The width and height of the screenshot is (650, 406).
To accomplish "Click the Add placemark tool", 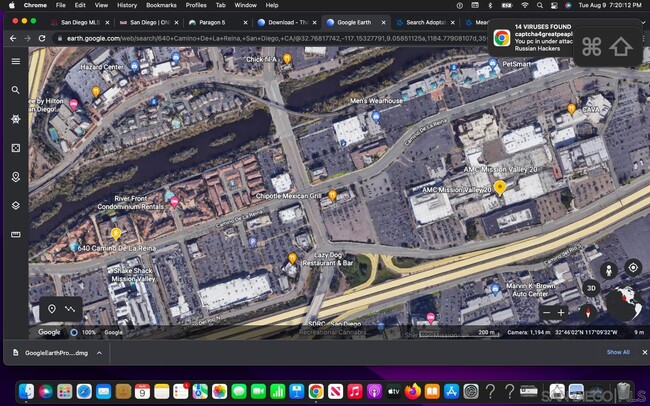I will coord(52,309).
